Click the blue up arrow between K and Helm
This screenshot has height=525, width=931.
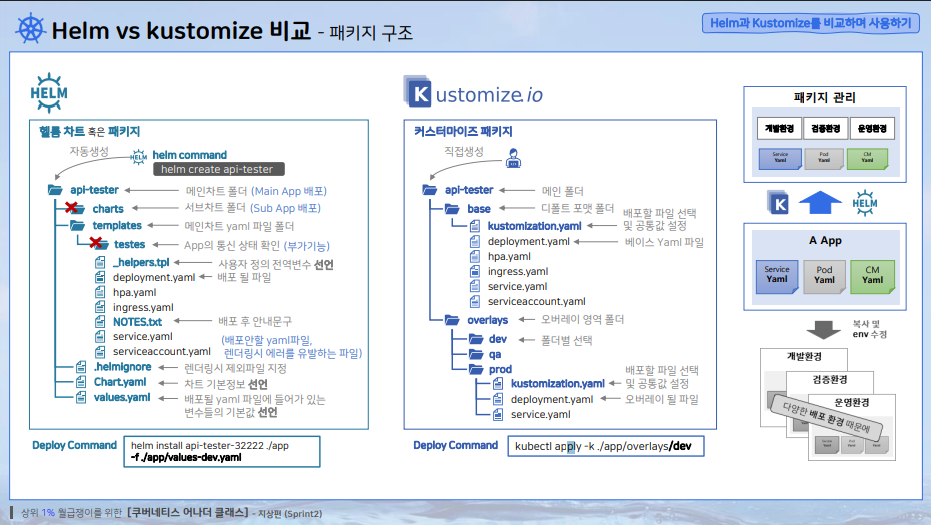820,203
